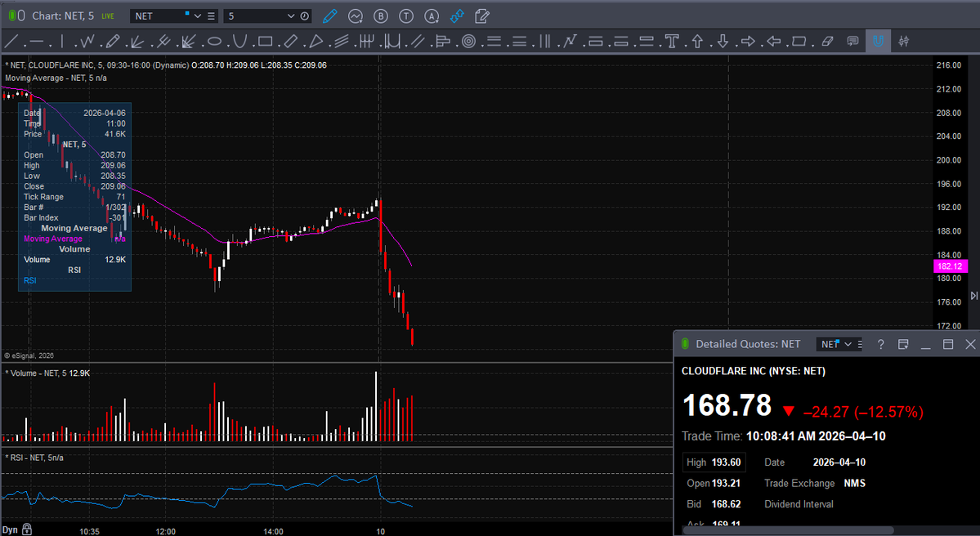The width and height of the screenshot is (980, 536).
Task: Select the Ellipse drawing tool
Action: [213, 41]
